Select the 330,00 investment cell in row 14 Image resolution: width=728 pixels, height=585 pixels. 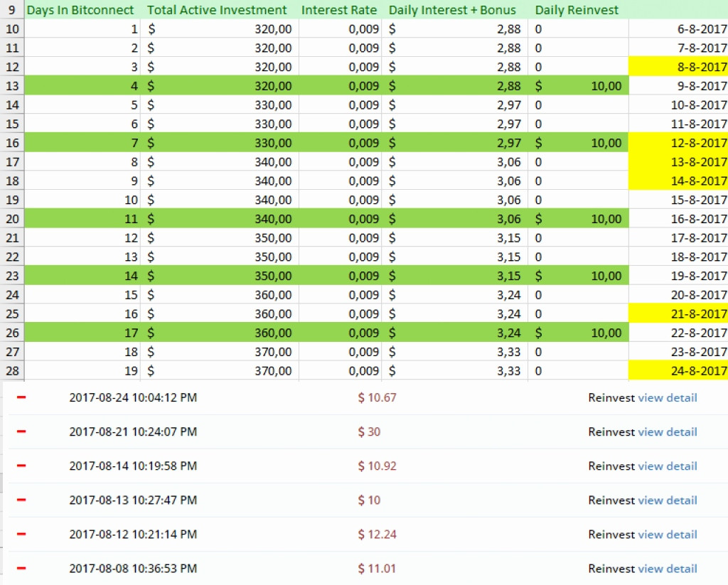point(219,105)
